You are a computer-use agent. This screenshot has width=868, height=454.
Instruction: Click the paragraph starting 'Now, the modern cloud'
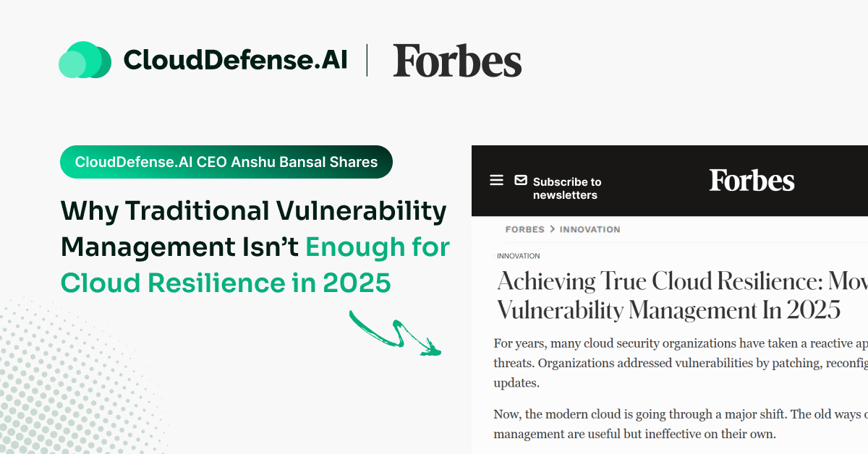[x=680, y=424]
